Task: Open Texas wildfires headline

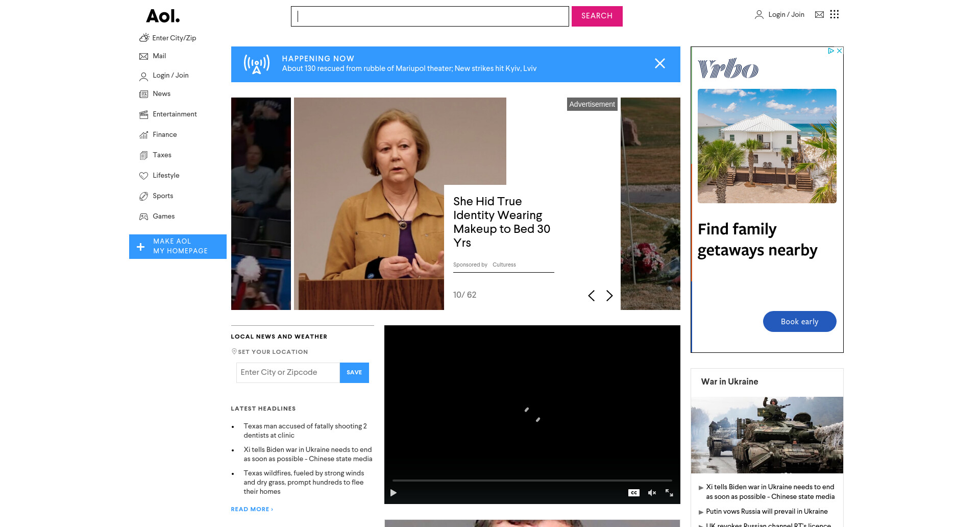Action: pos(304,483)
